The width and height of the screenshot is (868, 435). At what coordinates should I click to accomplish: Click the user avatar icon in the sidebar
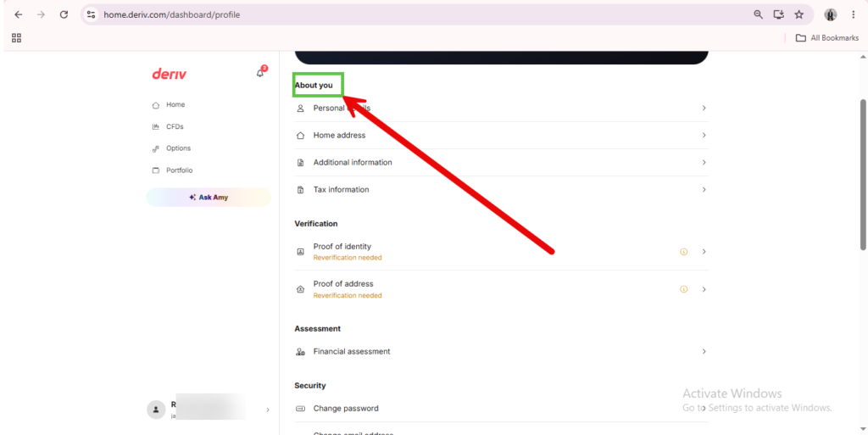tap(156, 410)
